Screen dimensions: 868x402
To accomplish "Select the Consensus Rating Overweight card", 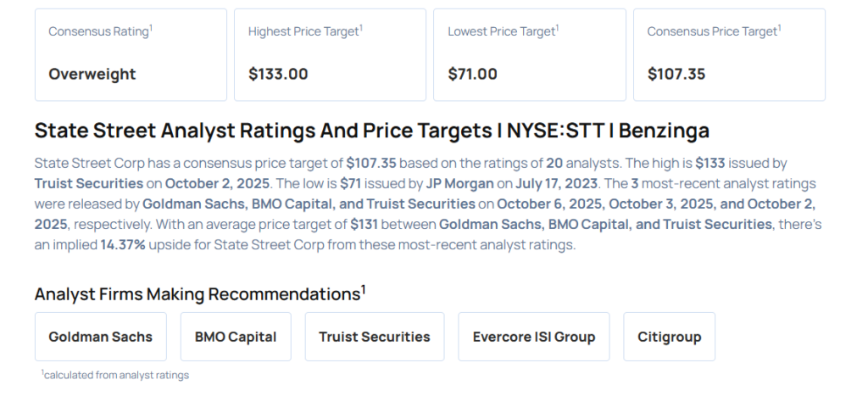I will pos(131,55).
